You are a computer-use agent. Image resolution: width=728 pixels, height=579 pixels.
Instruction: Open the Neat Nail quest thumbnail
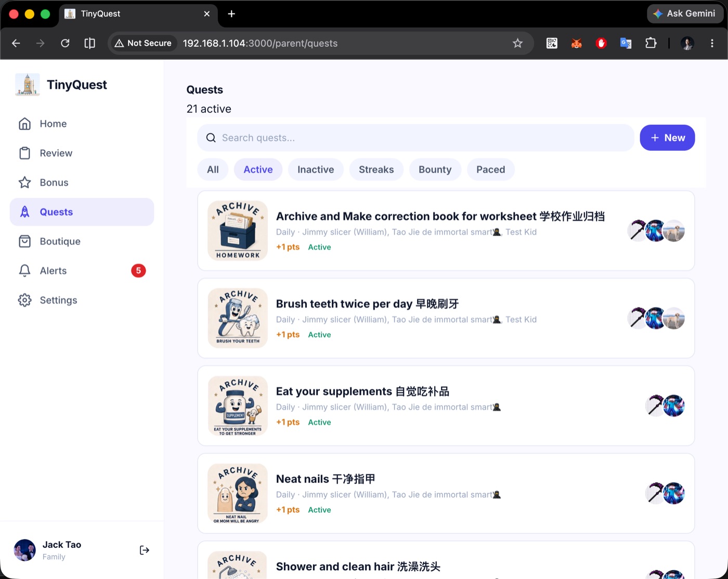point(238,493)
